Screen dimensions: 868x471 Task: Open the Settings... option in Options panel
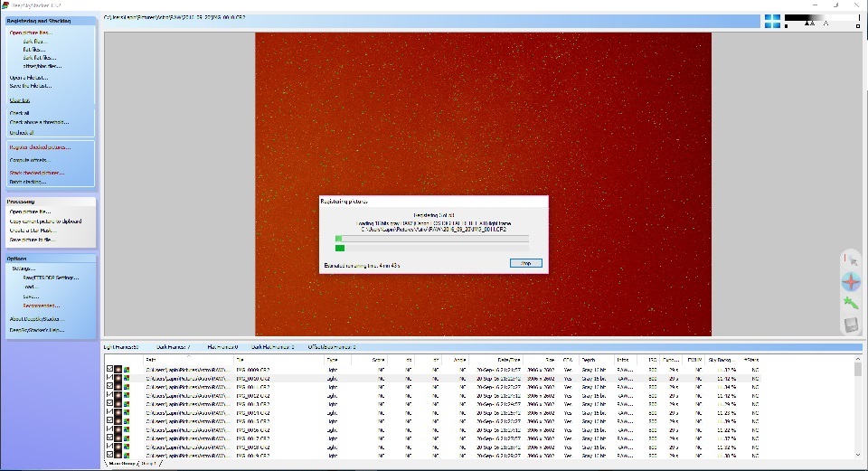(24, 268)
